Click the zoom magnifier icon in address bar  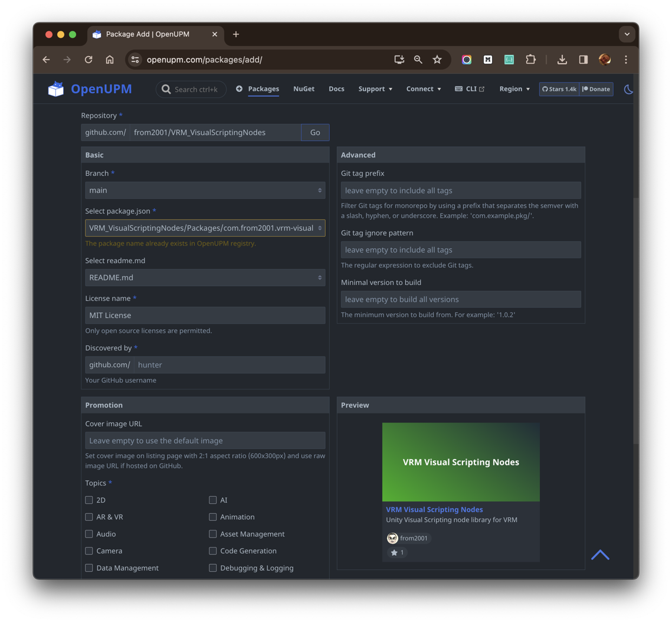tap(418, 60)
